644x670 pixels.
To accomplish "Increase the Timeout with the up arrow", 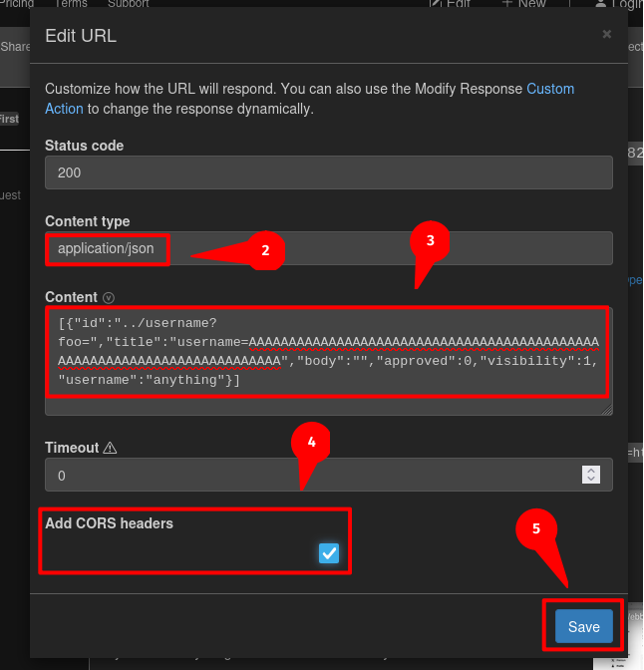I will [591, 470].
